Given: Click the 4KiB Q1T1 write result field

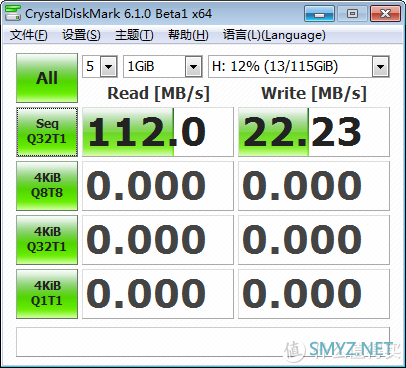Looking at the screenshot, I should pos(314,294).
